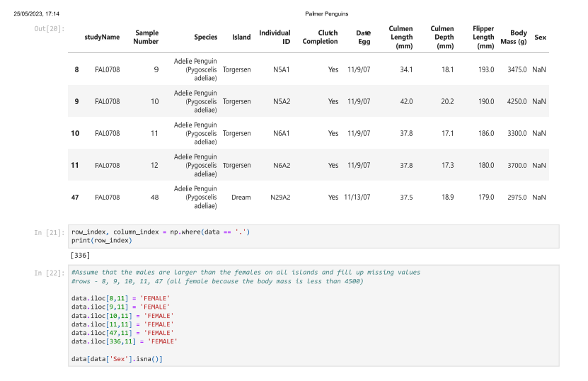Click row index 47 in the table

[x=75, y=198]
